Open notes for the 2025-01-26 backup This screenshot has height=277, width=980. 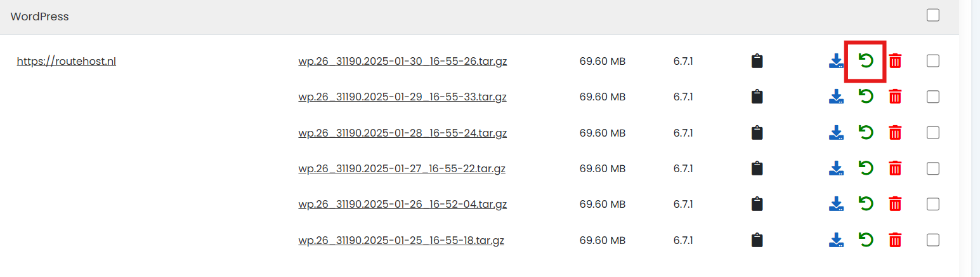tap(757, 204)
